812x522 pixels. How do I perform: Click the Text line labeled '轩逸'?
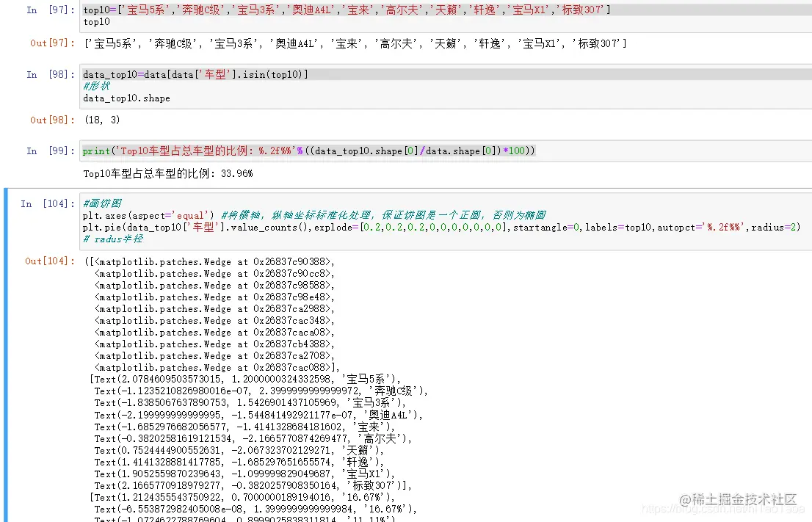(239, 463)
